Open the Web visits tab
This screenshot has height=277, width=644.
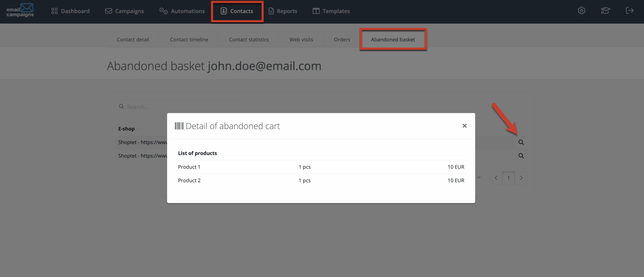(x=301, y=39)
